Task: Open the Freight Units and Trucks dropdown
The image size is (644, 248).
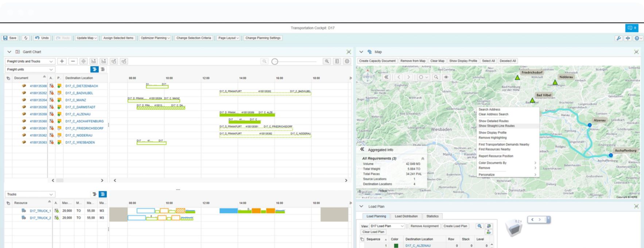Action: 30,61
